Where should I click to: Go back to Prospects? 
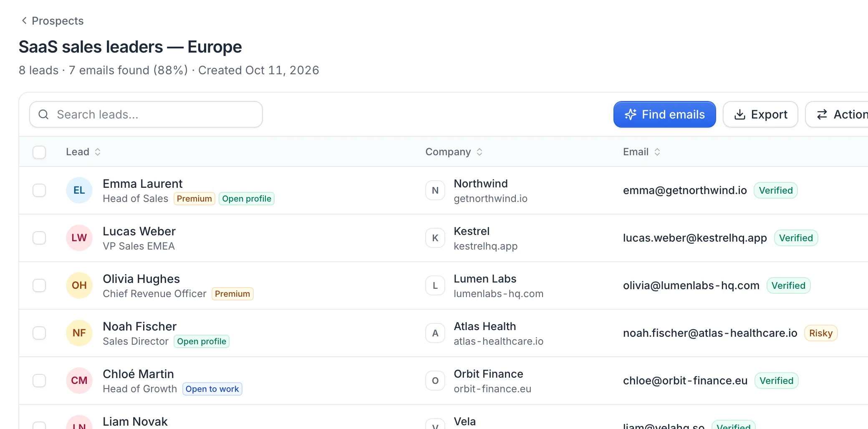coord(53,21)
